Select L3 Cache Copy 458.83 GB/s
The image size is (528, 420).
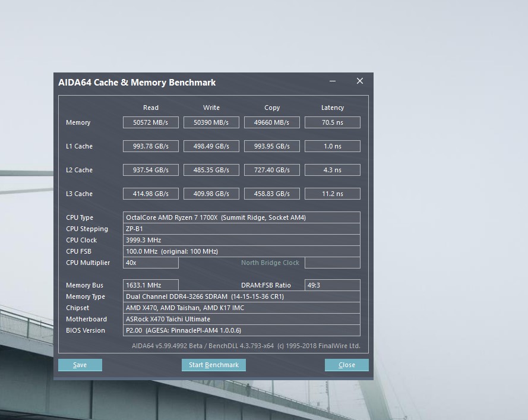[x=272, y=194]
